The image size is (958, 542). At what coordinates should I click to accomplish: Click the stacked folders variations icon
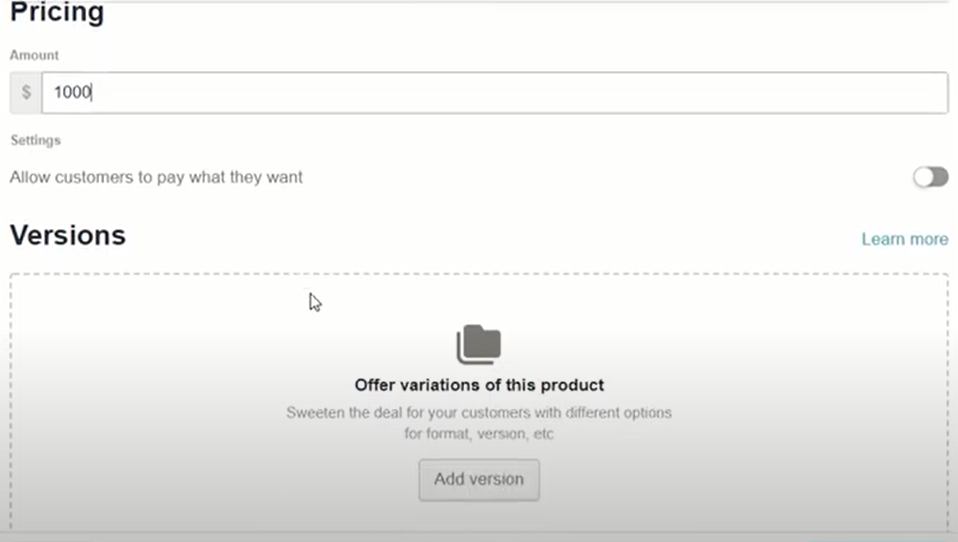tap(479, 344)
